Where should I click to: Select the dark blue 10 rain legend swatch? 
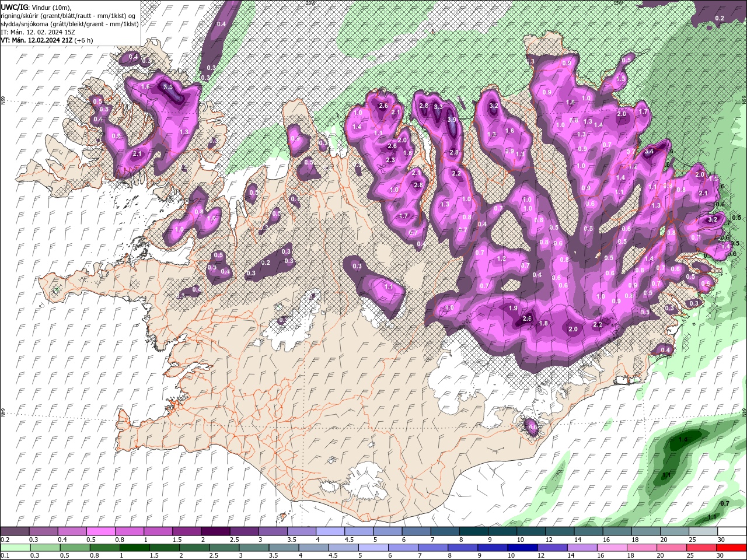coord(522,547)
